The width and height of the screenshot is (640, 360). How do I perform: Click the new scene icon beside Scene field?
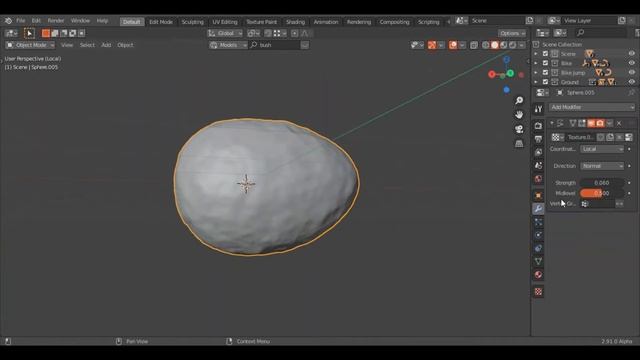(x=529, y=20)
